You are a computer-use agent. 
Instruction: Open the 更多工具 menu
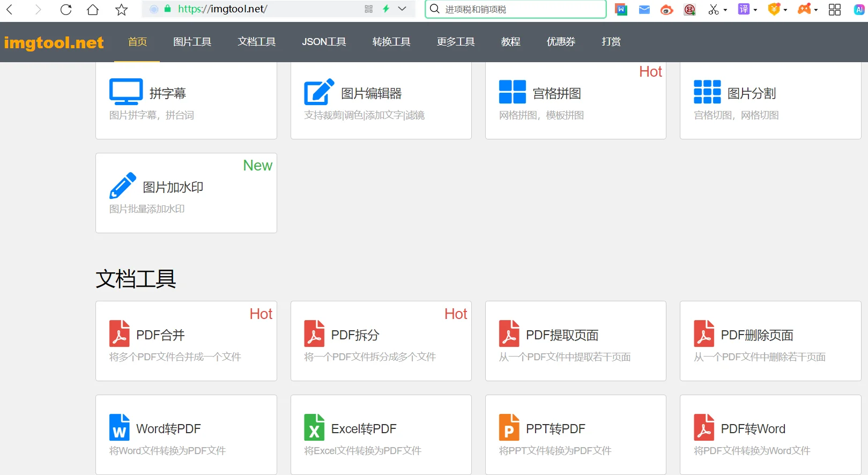click(x=456, y=42)
